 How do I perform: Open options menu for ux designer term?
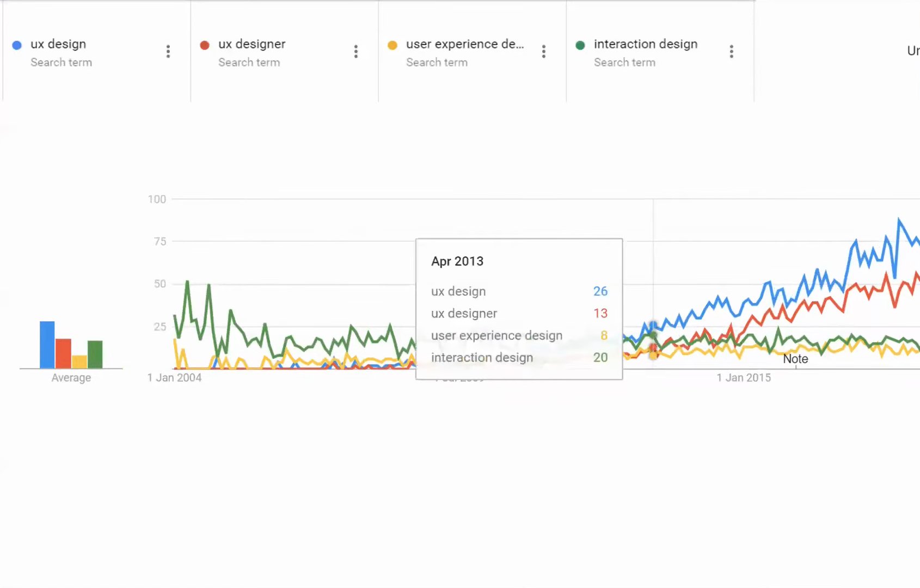pos(356,52)
